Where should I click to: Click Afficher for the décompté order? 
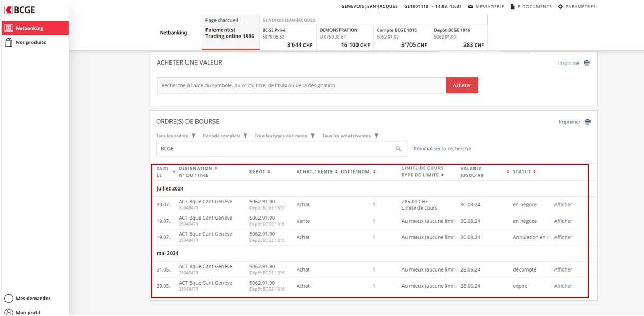click(563, 270)
